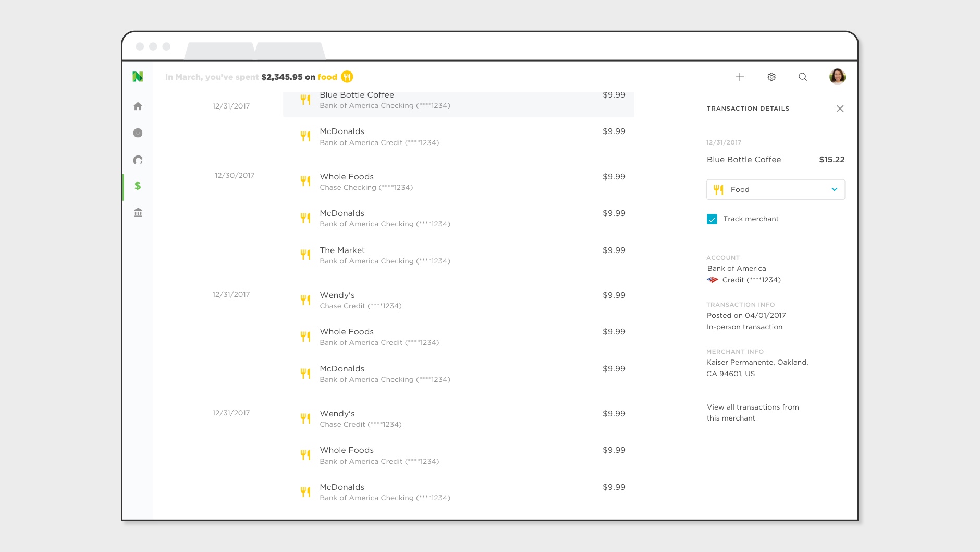This screenshot has height=552, width=980.
Task: Uncheck the Track merchant checkbox
Action: [x=712, y=219]
